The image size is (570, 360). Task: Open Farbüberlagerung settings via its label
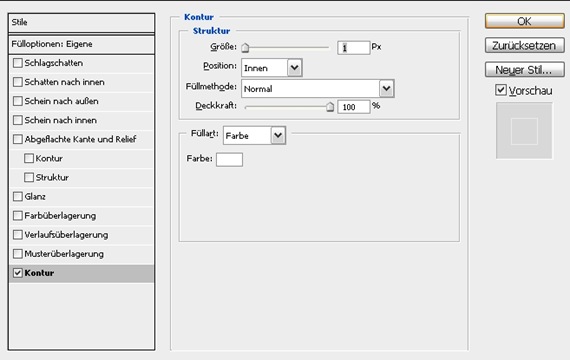60,216
